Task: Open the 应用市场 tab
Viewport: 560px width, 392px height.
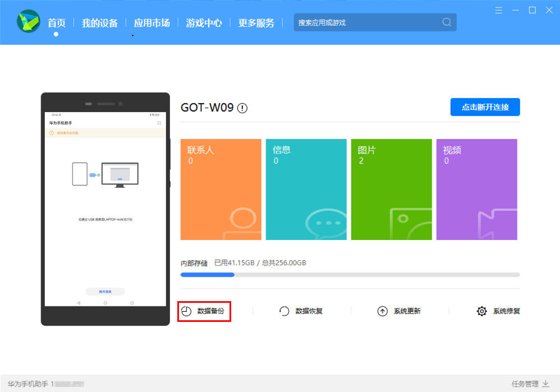Action: [x=152, y=23]
